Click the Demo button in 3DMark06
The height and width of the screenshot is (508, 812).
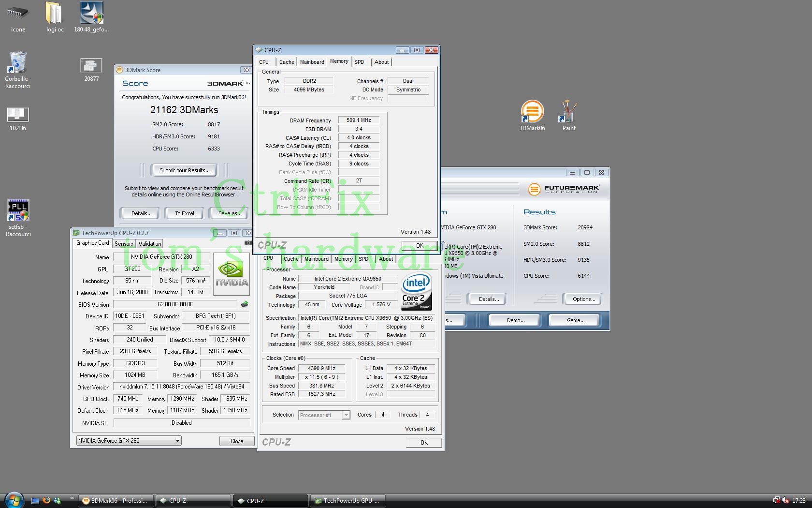(516, 320)
